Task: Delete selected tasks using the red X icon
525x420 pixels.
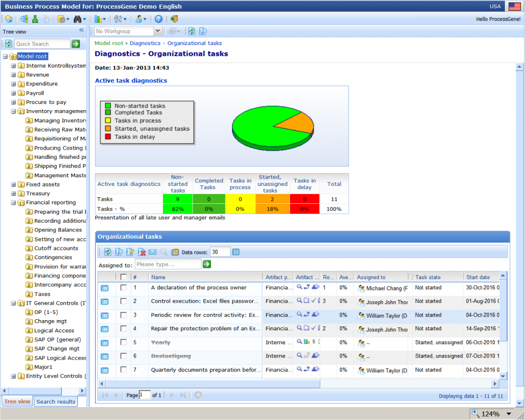Action: [x=142, y=251]
